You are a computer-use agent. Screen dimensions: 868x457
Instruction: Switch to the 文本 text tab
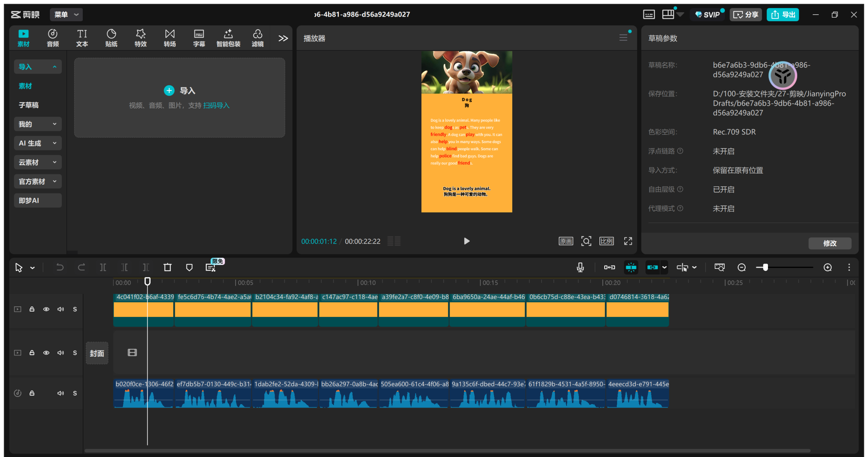[x=82, y=38]
